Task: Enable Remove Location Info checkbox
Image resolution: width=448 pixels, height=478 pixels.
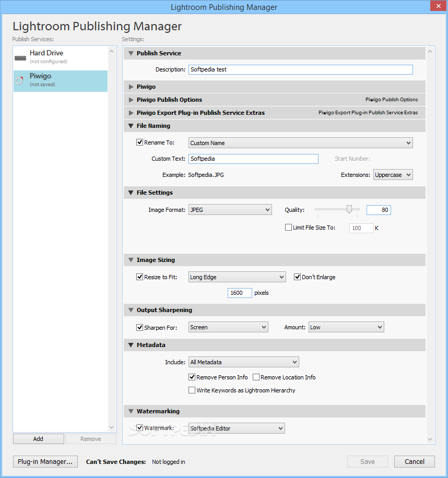Action: click(x=256, y=377)
